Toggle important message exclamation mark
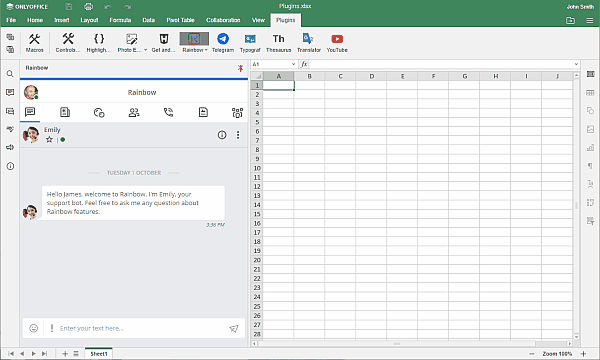The width and height of the screenshot is (600, 360). pos(52,328)
